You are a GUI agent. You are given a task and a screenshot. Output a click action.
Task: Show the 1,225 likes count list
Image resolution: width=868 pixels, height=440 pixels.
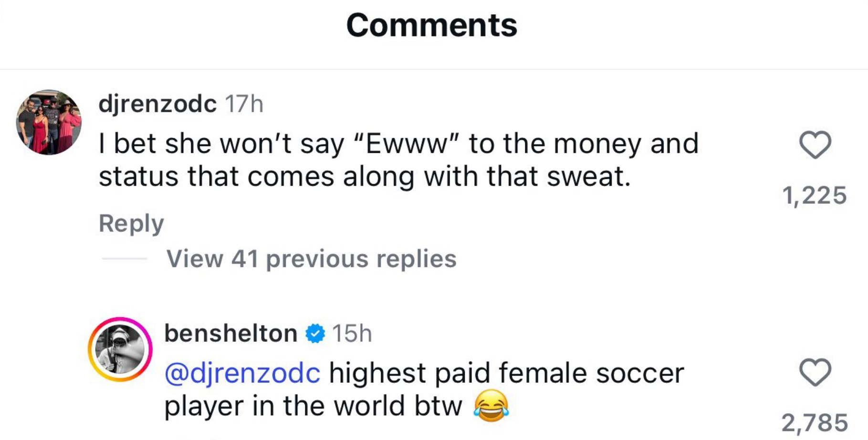click(x=814, y=196)
